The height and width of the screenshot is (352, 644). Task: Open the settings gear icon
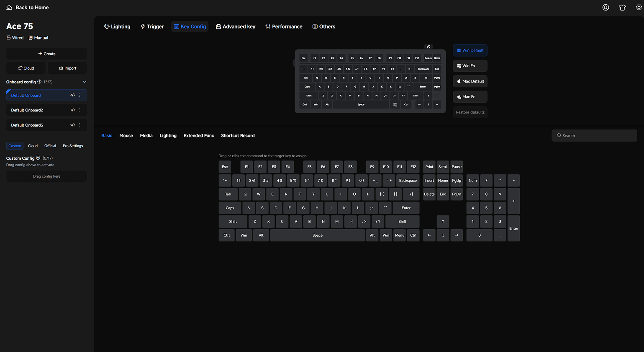coord(639,8)
